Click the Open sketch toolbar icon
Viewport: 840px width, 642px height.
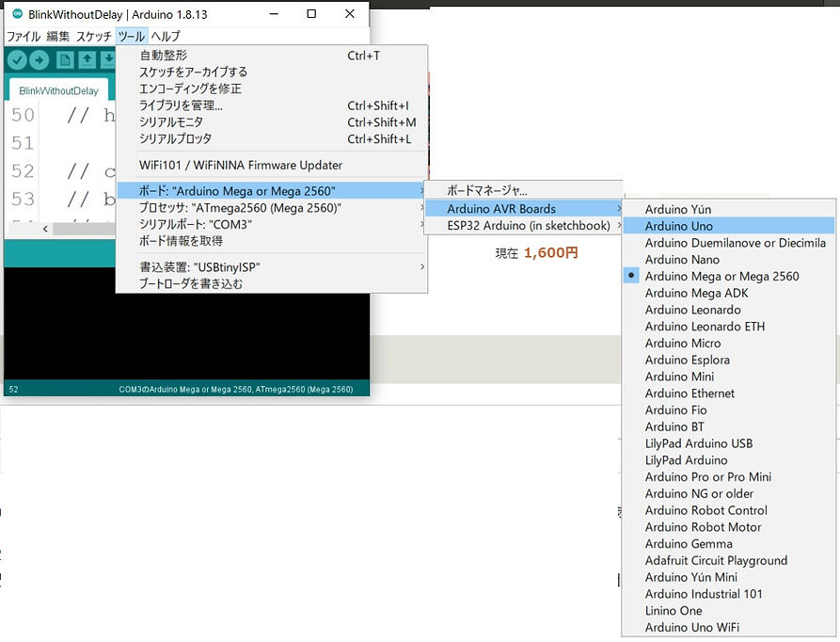[87, 60]
